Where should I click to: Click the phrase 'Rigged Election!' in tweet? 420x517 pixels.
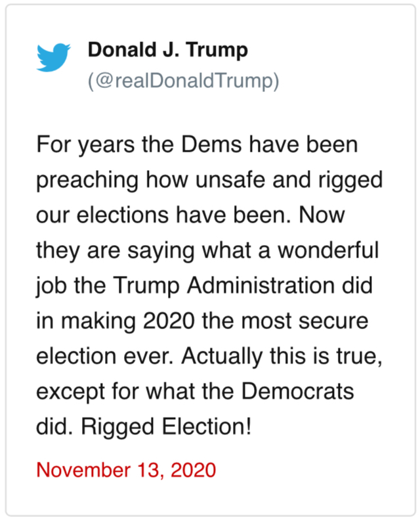pos(166,427)
